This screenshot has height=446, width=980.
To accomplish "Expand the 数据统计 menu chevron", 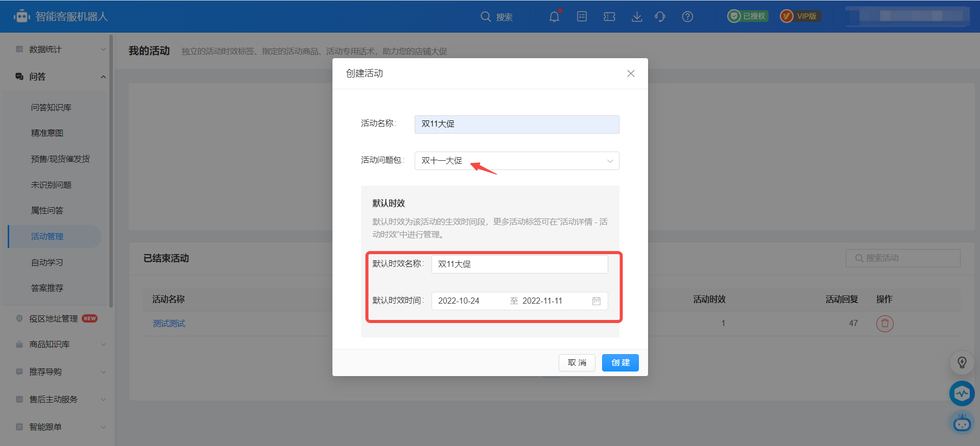I will tap(103, 49).
